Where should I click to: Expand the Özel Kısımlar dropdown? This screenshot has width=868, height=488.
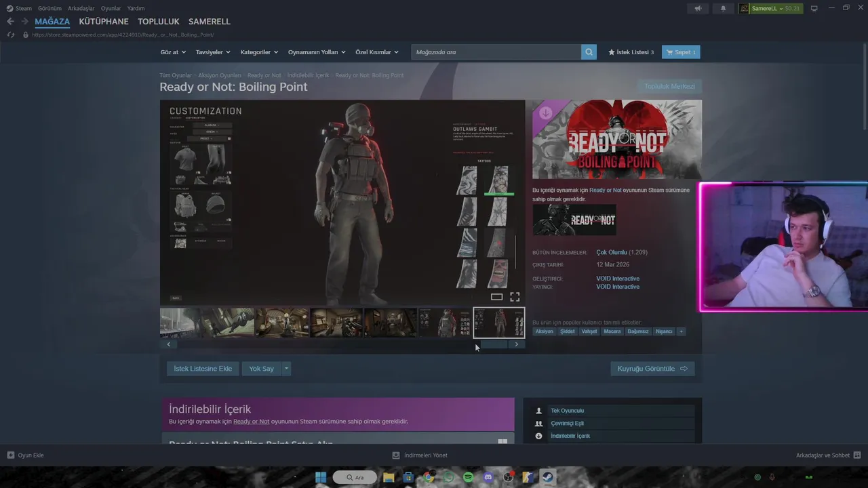pyautogui.click(x=377, y=52)
